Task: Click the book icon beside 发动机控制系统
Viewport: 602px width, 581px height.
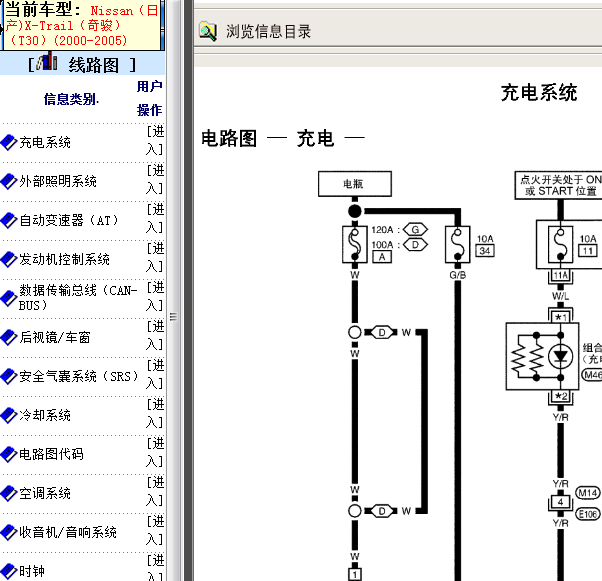Action: (9, 259)
